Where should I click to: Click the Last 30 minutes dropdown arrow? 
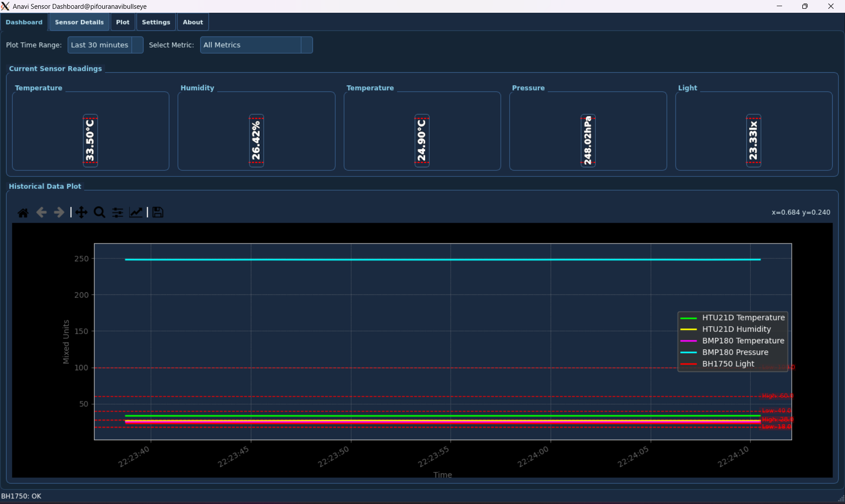point(138,45)
